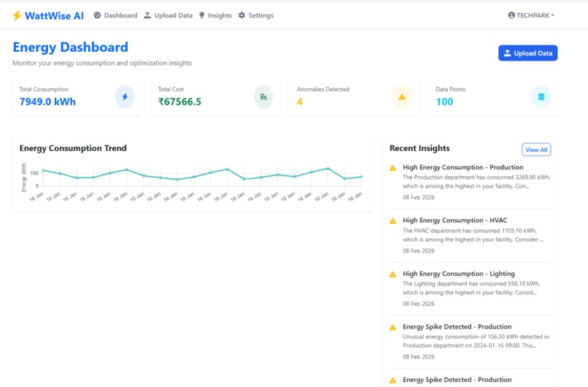Click the ₹67566.5 total cost value
Viewport: 588px width, 387px height.
click(x=179, y=101)
